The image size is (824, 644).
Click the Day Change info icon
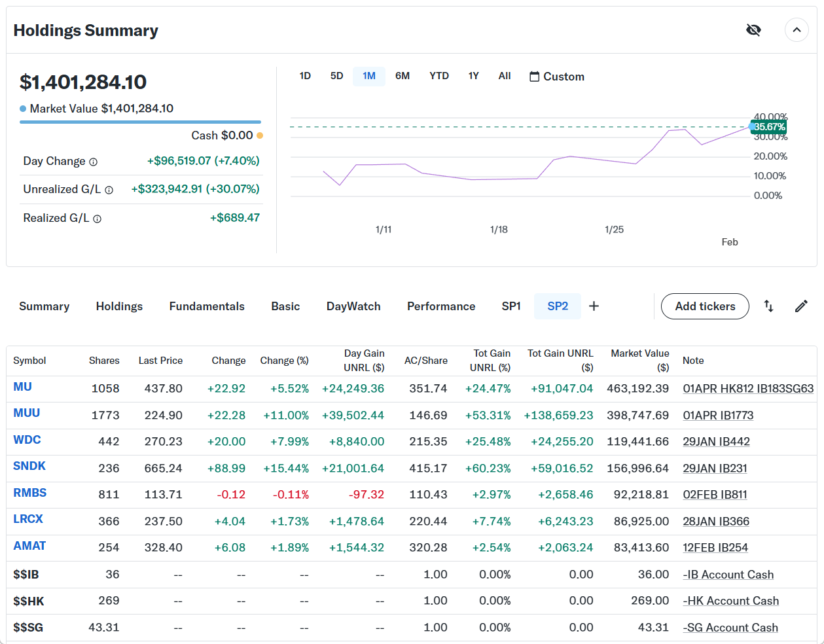coord(94,162)
